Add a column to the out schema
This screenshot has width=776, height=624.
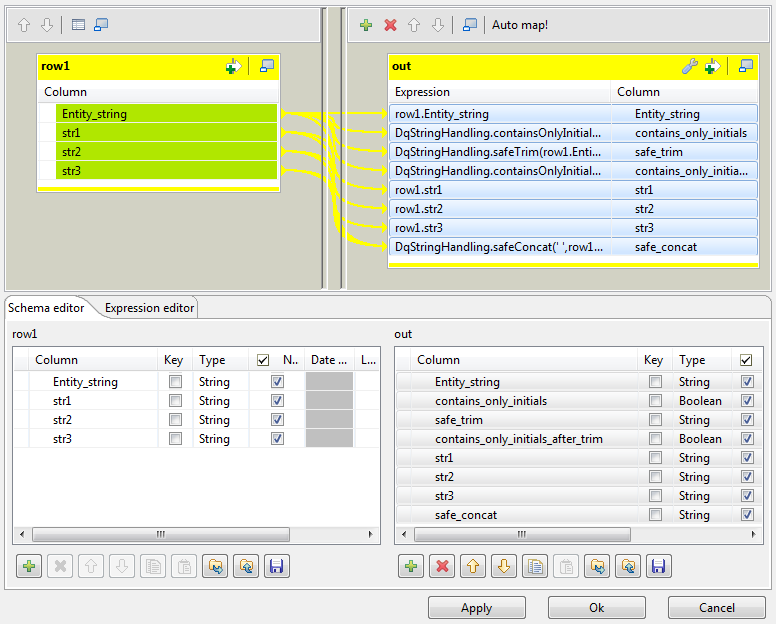(410, 567)
